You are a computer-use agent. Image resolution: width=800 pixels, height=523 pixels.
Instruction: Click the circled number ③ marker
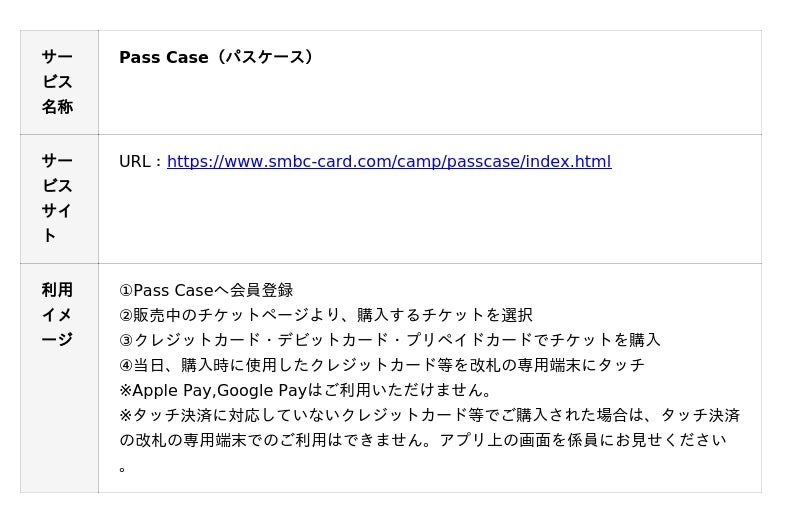point(126,341)
